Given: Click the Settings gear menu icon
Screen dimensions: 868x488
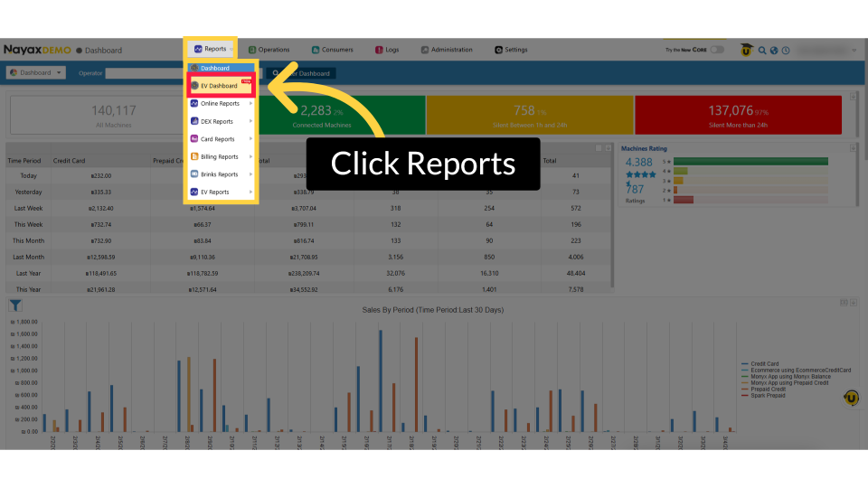Looking at the screenshot, I should (499, 50).
